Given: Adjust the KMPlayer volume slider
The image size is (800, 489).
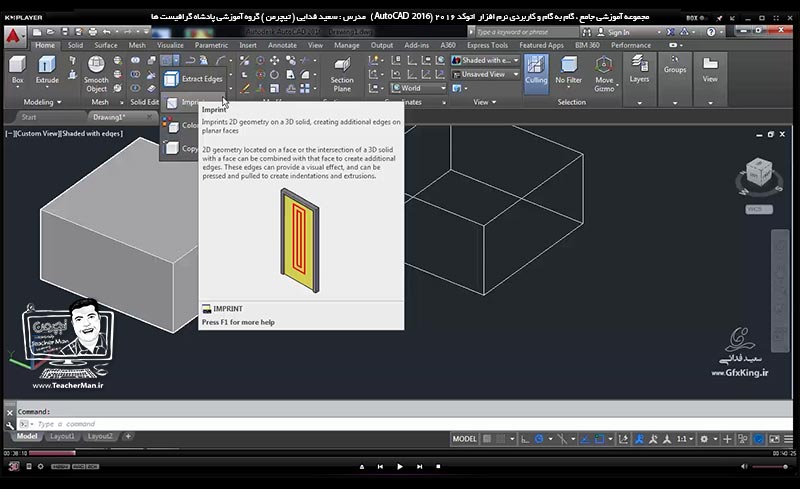Looking at the screenshot, I should point(770,467).
